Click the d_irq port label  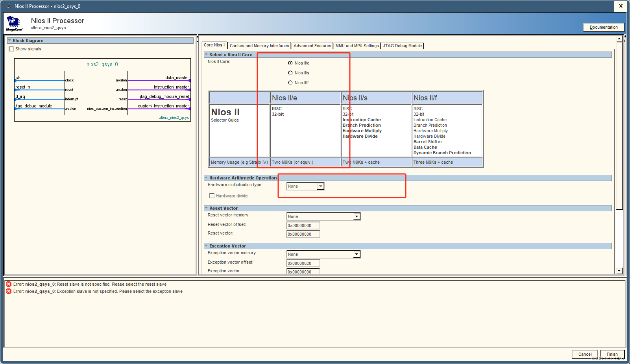click(20, 96)
